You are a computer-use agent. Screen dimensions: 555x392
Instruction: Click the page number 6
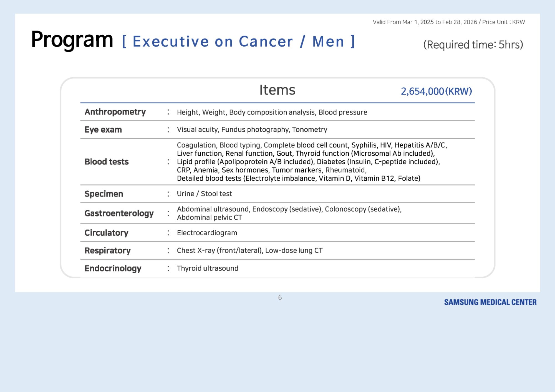click(280, 297)
